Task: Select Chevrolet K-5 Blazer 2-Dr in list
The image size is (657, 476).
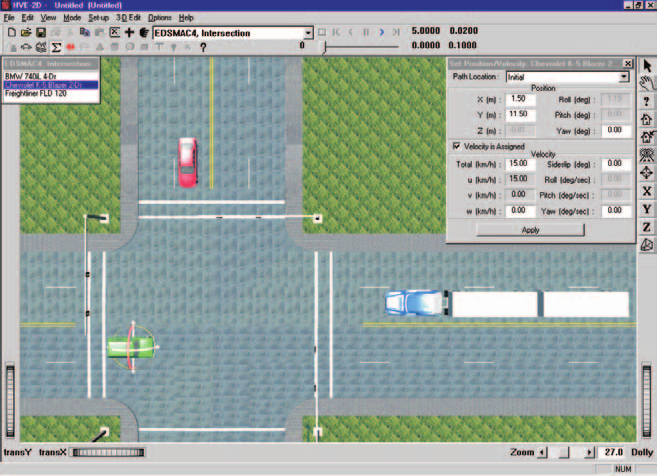Action: click(51, 85)
